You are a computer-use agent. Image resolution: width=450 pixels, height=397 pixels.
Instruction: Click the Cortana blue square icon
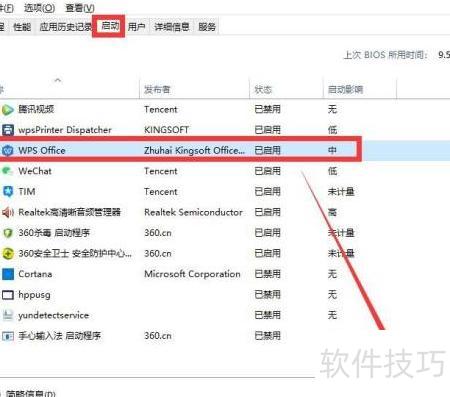click(8, 274)
